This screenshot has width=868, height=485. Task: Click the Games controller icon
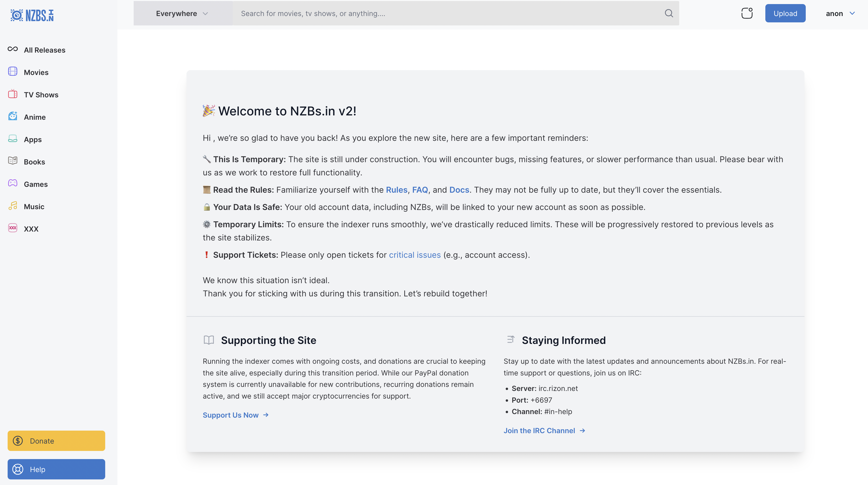pyautogui.click(x=13, y=183)
